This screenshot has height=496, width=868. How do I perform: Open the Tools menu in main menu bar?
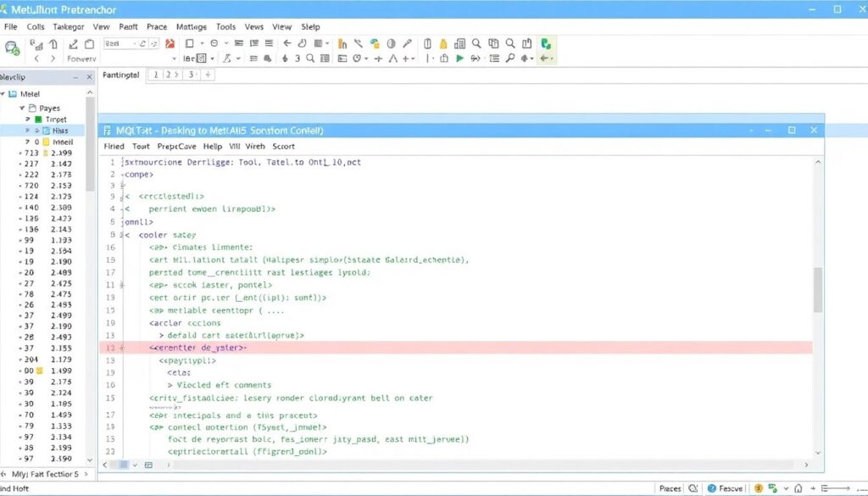coord(225,27)
